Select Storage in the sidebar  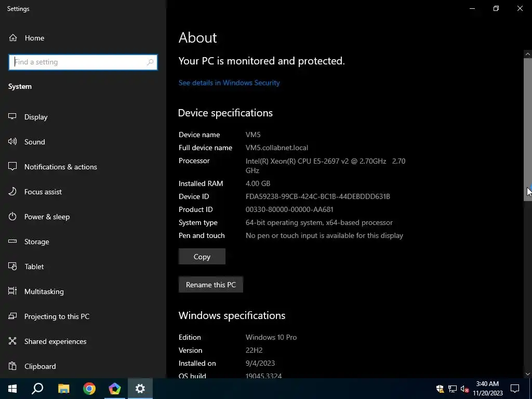[x=83, y=242]
